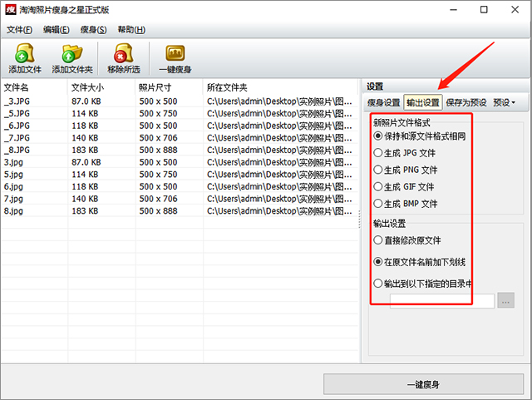The width and height of the screenshot is (532, 400).
Task: Click the app logo in title bar
Action: coord(12,10)
